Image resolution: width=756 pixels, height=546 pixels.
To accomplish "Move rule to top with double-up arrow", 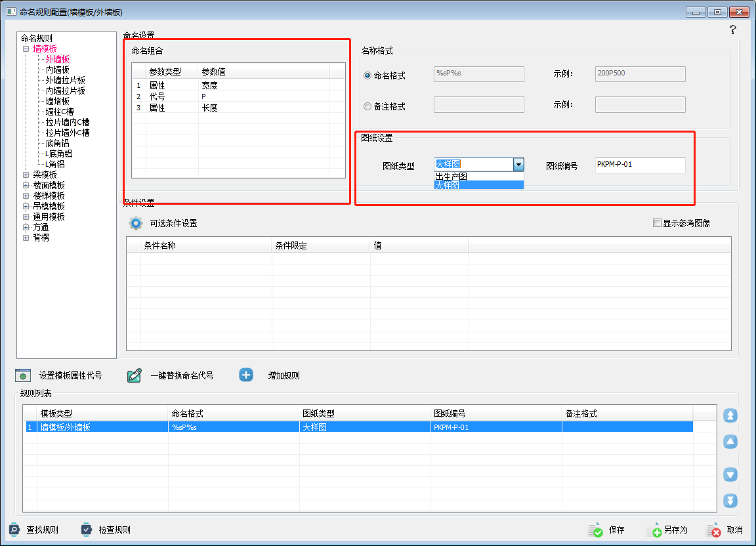I will tap(730, 415).
